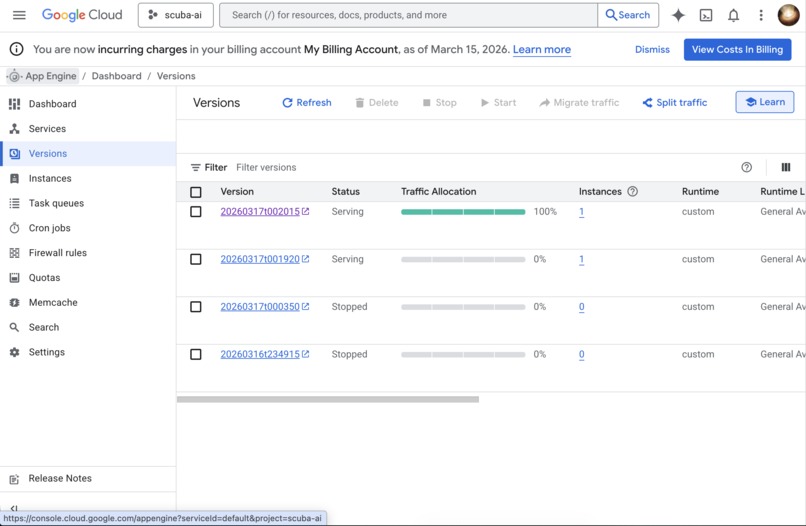Image resolution: width=806 pixels, height=526 pixels.
Task: Click Instances column help icon
Action: (x=633, y=191)
